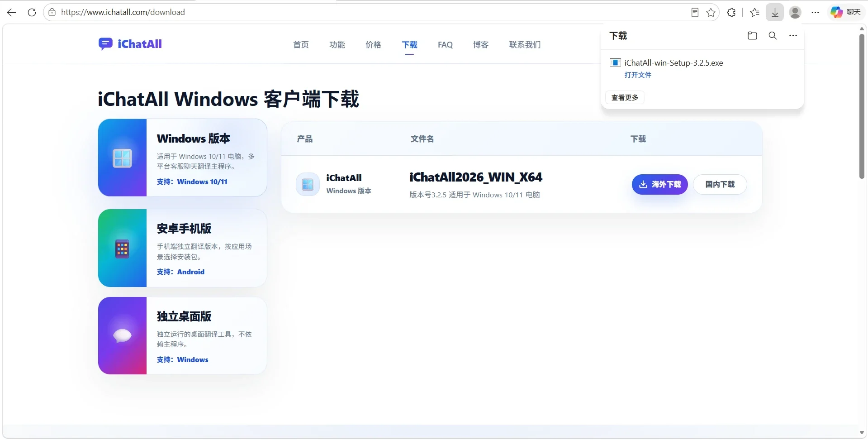Click 打开文件 link in downloads panel
The image size is (868, 440).
point(638,75)
